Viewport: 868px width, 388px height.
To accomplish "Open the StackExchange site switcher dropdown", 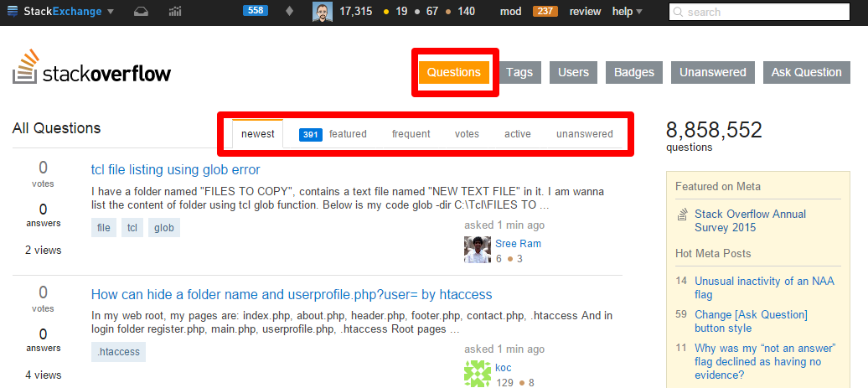I will tap(61, 11).
